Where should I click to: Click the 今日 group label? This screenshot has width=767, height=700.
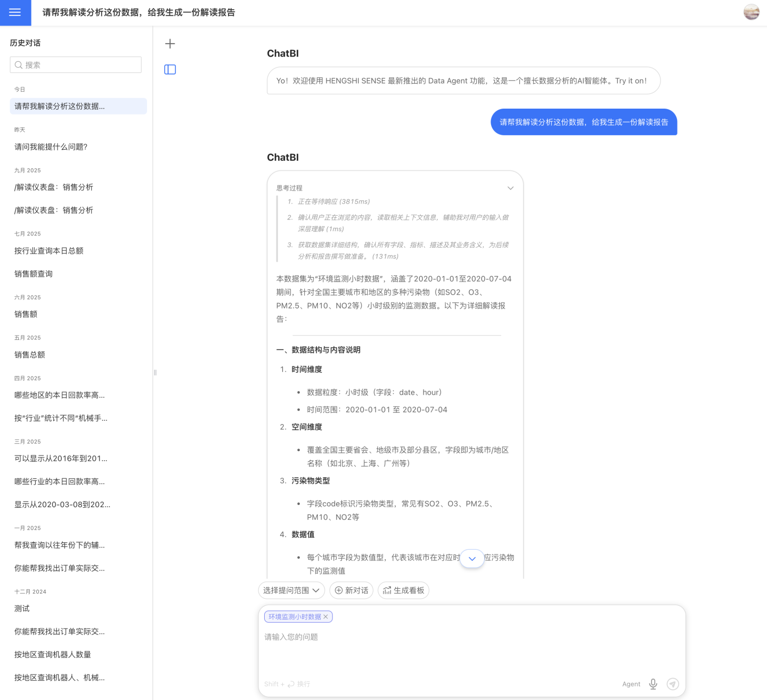pos(20,89)
